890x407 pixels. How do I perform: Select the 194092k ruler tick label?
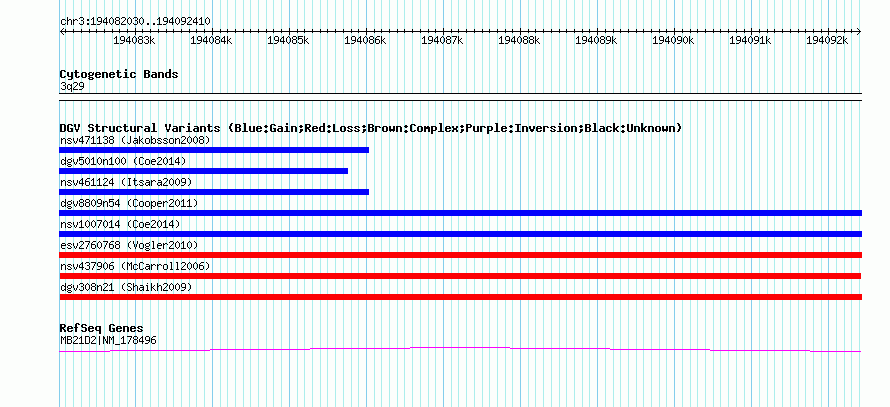[827, 40]
